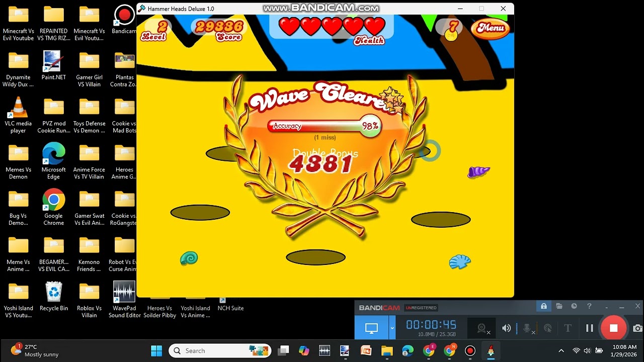Screen dimensions: 644x362
Task: Select the Robot Vs Evil Curse Anim folder
Action: point(123,254)
